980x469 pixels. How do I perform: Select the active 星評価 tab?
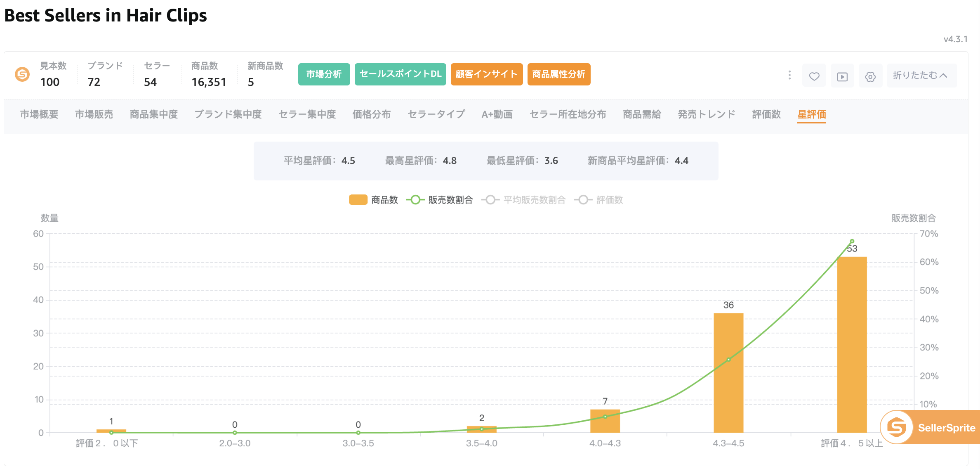pos(812,114)
